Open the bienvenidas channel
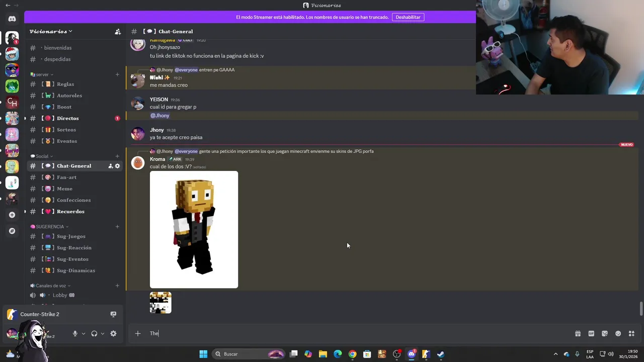644x362 pixels. pos(74,48)
